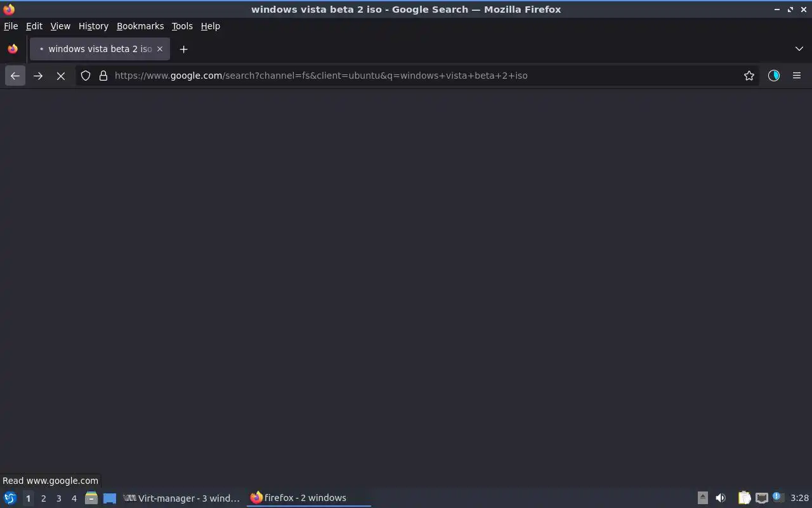Open Firefox View pinned button
This screenshot has width=812, height=508.
(x=13, y=49)
